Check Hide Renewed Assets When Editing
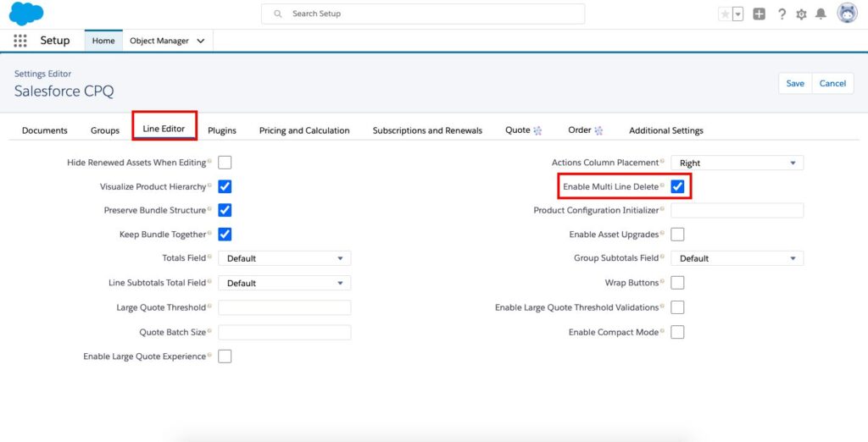The height and width of the screenshot is (442, 868). 225,163
